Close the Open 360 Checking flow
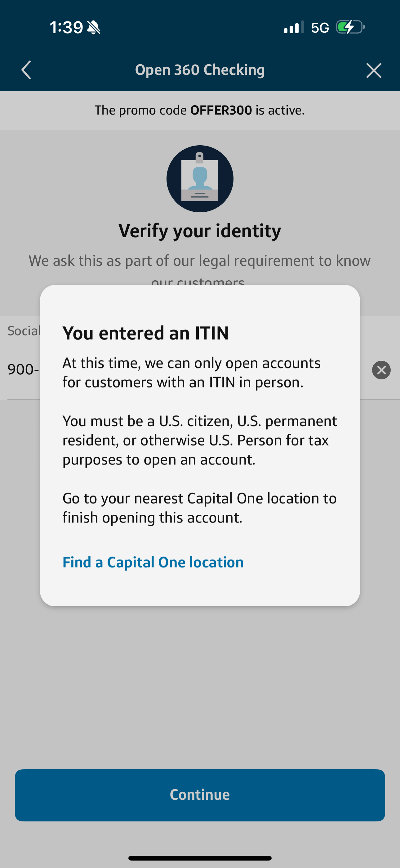The image size is (400, 868). (x=374, y=70)
